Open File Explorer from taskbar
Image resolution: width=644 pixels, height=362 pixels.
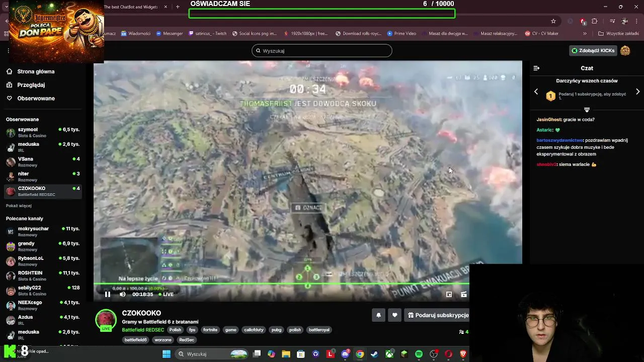point(286,354)
